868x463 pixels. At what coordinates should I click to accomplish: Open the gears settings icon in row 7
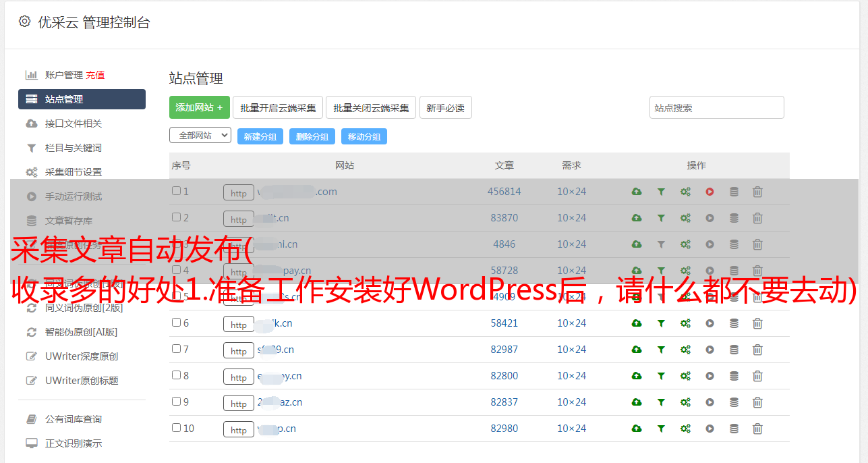pos(685,350)
